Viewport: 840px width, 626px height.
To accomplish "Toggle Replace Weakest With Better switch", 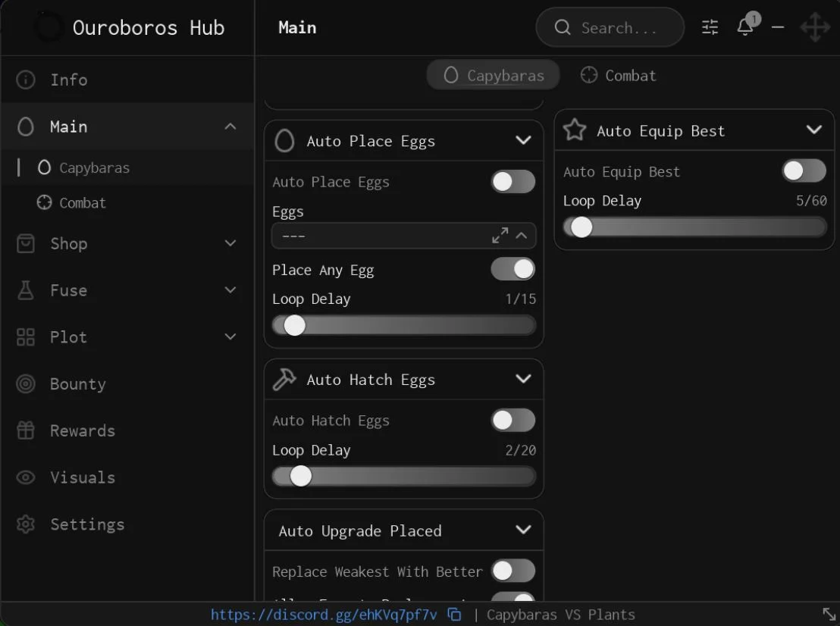I will [x=513, y=571].
